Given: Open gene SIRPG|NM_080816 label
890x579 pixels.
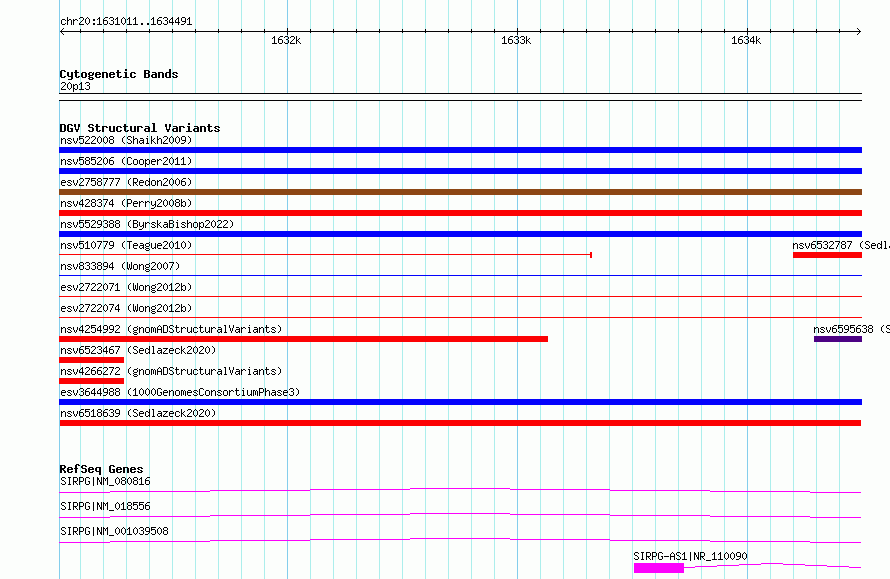Looking at the screenshot, I should [x=105, y=481].
